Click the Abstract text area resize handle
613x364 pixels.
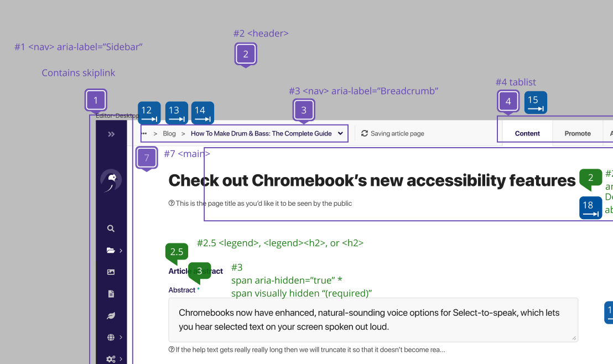coord(574,338)
